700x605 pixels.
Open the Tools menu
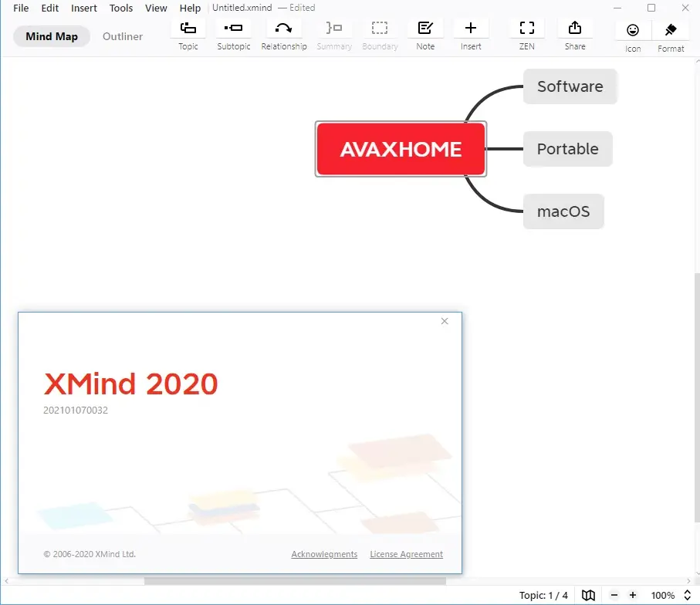(121, 8)
